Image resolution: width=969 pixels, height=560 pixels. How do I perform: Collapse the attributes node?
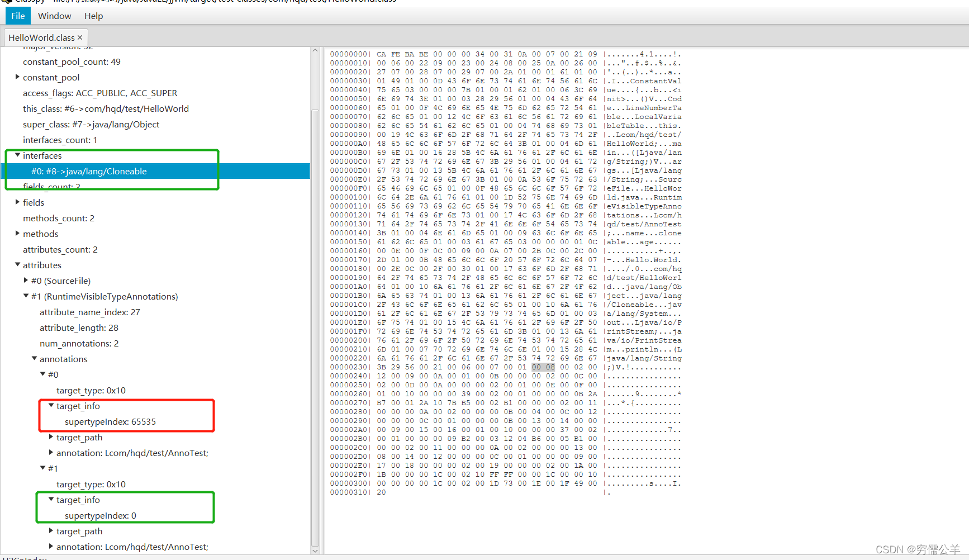click(x=17, y=265)
